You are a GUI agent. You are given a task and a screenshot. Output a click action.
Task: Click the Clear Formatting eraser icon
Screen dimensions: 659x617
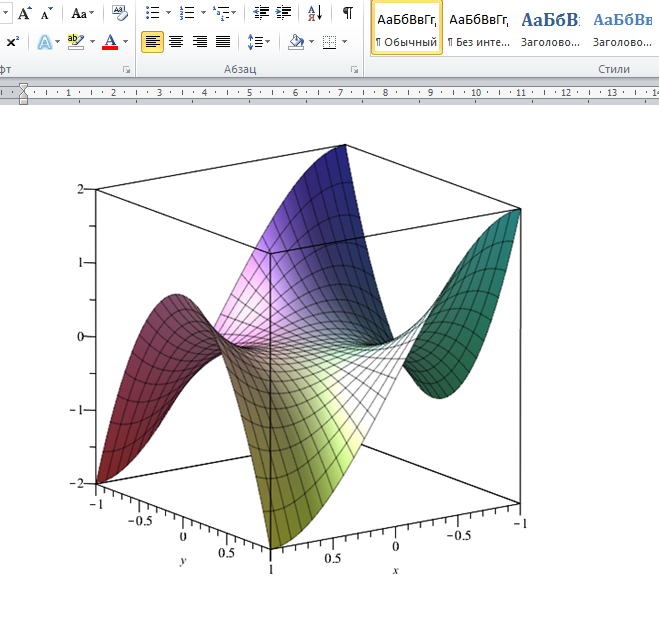[x=121, y=13]
